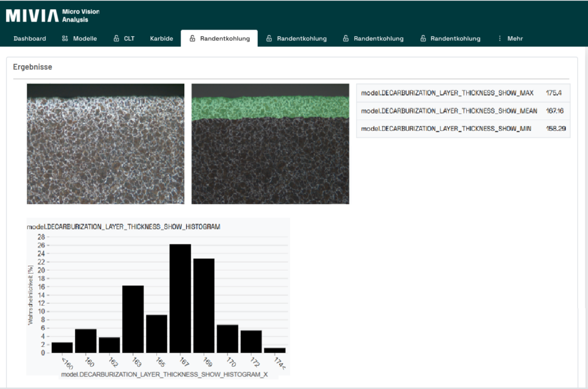Click the tallest histogram bar at 167
The height and width of the screenshot is (389, 588).
pos(180,298)
